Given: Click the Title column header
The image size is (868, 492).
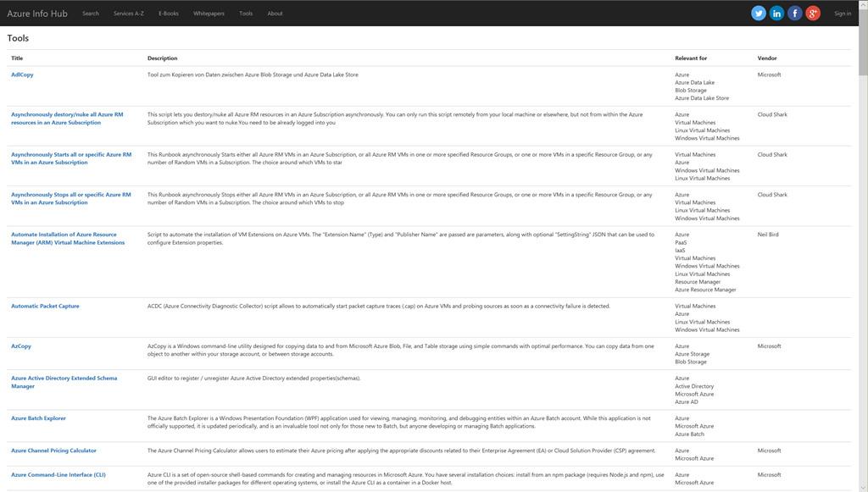Looking at the screenshot, I should 17,58.
